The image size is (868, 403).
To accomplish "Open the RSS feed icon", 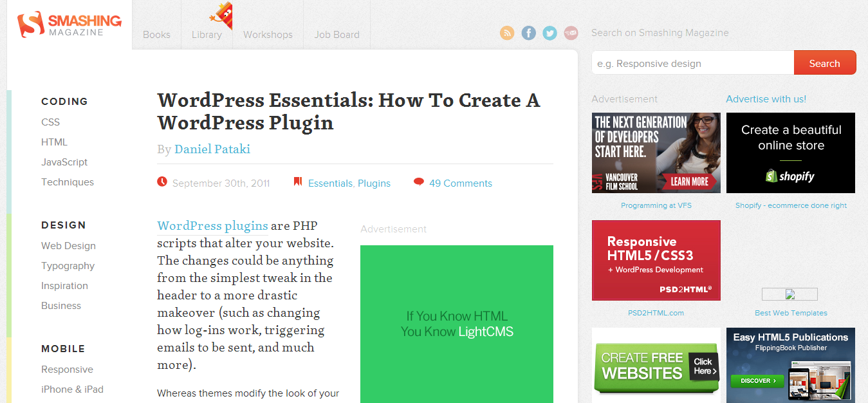I will click(507, 33).
